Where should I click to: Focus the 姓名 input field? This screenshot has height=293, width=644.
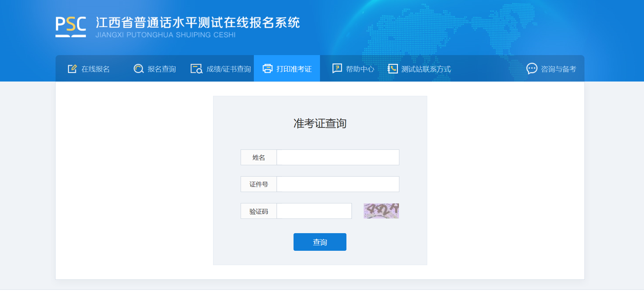tap(338, 157)
